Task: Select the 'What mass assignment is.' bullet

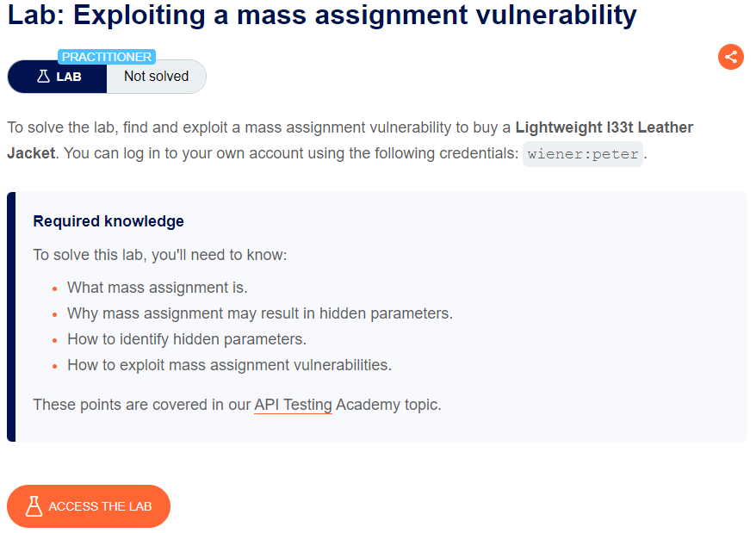Action: coord(158,288)
